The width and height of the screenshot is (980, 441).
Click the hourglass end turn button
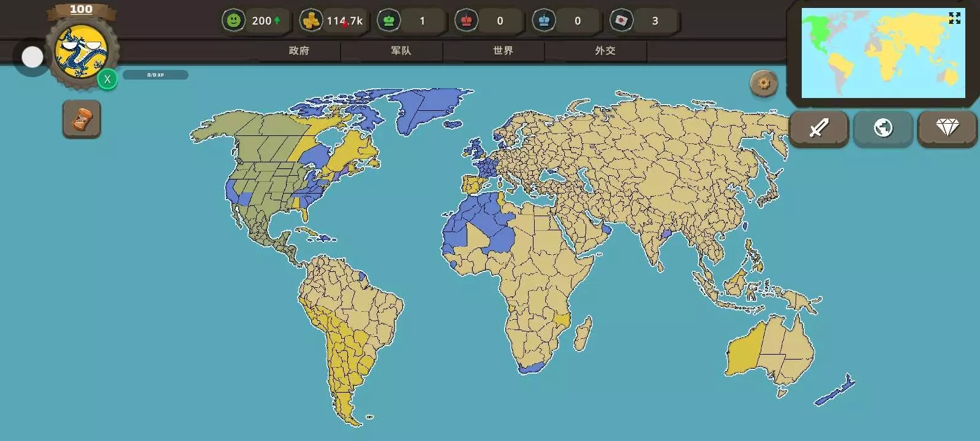click(81, 119)
